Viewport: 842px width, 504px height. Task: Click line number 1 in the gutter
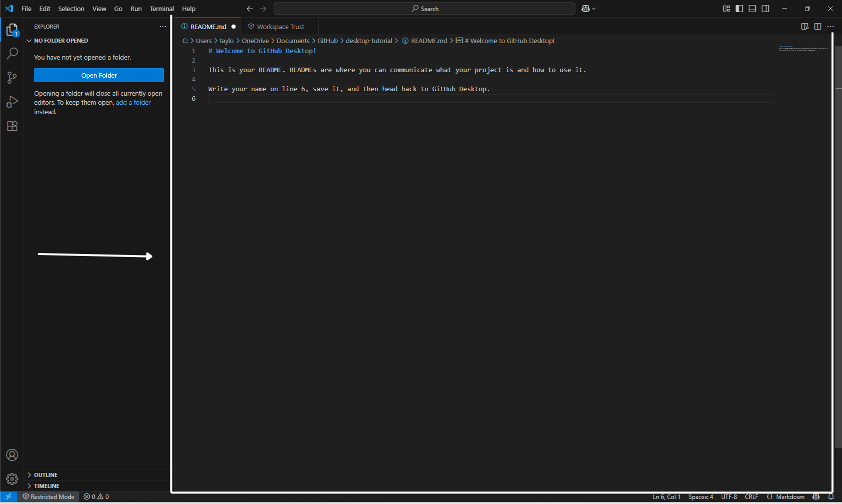pyautogui.click(x=193, y=51)
